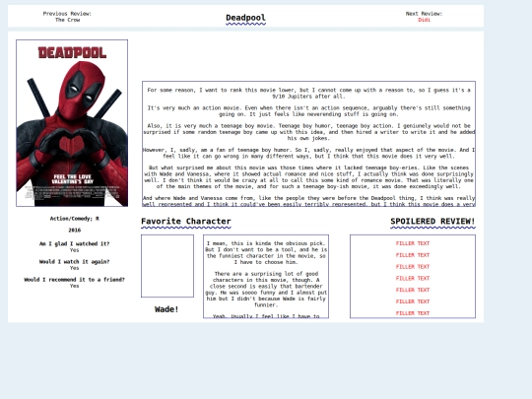Click 'Would I recommend it to a friend?'
Screen dimensions: 532x399
pyautogui.click(x=74, y=280)
